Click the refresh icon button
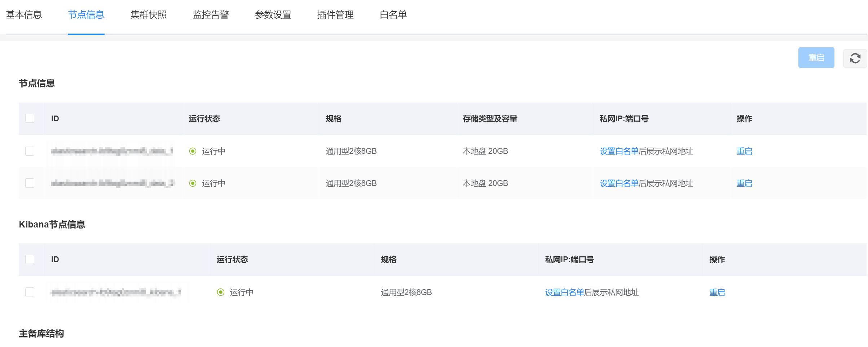Viewport: 868px width, 347px height. point(855,58)
